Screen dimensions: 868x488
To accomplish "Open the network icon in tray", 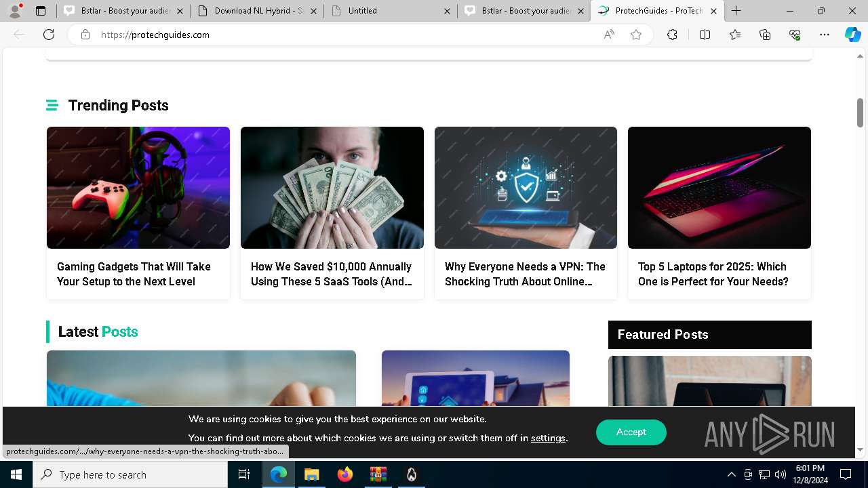I will point(764,474).
